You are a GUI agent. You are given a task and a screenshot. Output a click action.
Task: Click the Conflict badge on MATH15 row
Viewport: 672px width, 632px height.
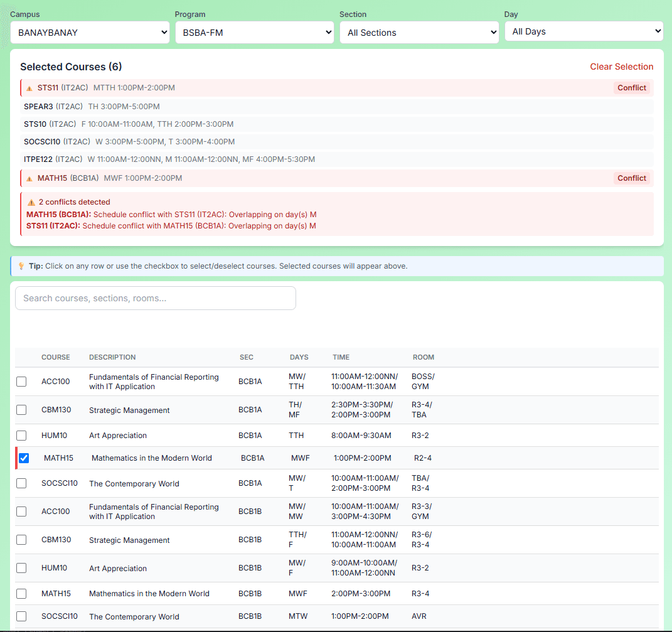coord(631,178)
